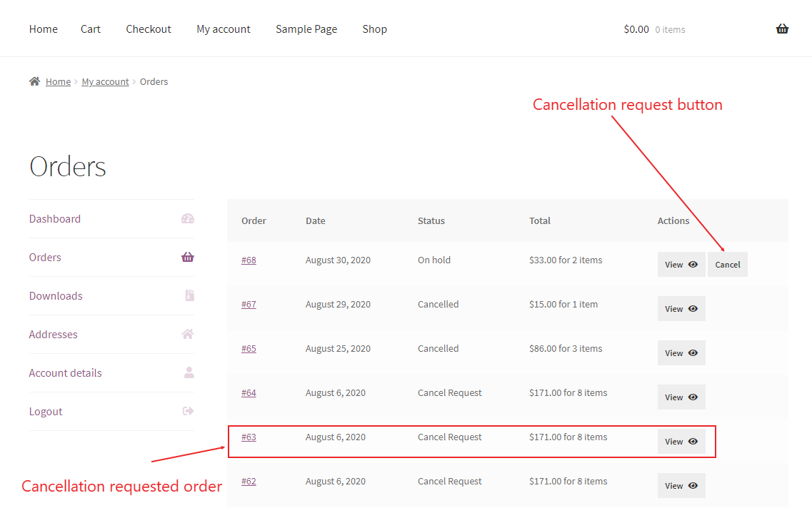Cancel order #68

tap(728, 265)
